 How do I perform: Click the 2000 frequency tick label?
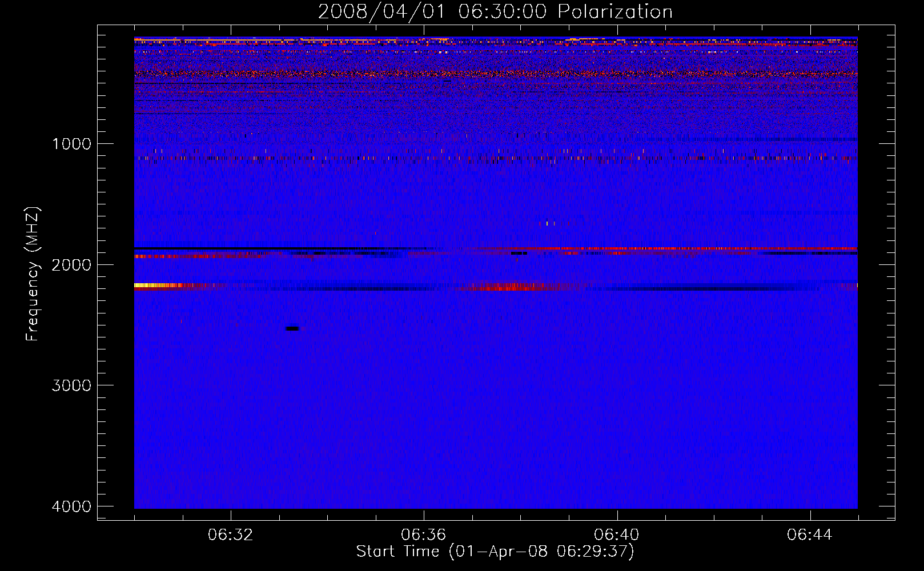click(71, 265)
